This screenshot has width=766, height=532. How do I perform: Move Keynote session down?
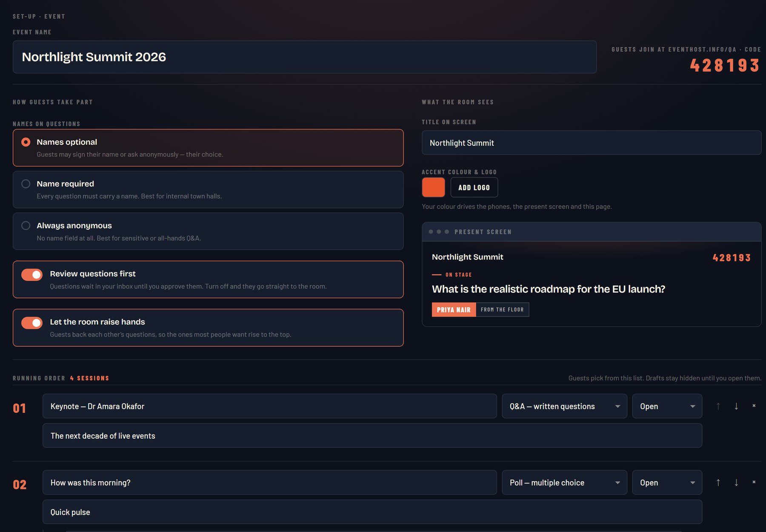pos(736,406)
